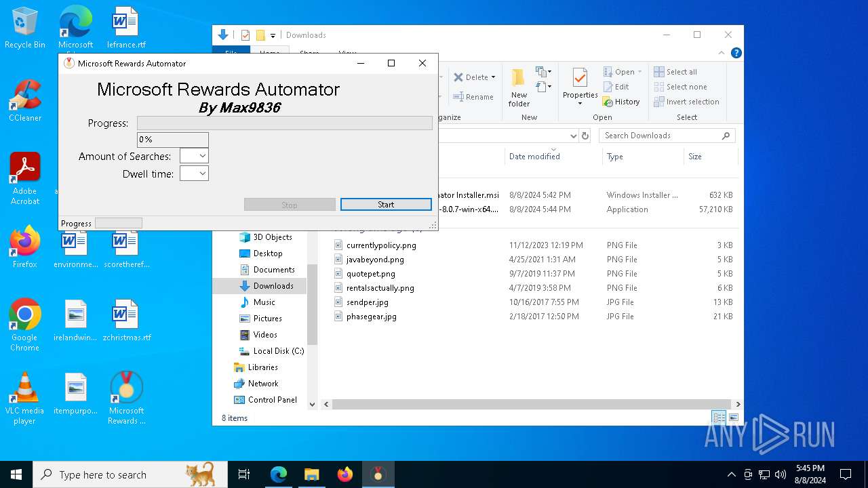Open Explorer Help question mark icon
This screenshot has width=868, height=488.
click(736, 53)
